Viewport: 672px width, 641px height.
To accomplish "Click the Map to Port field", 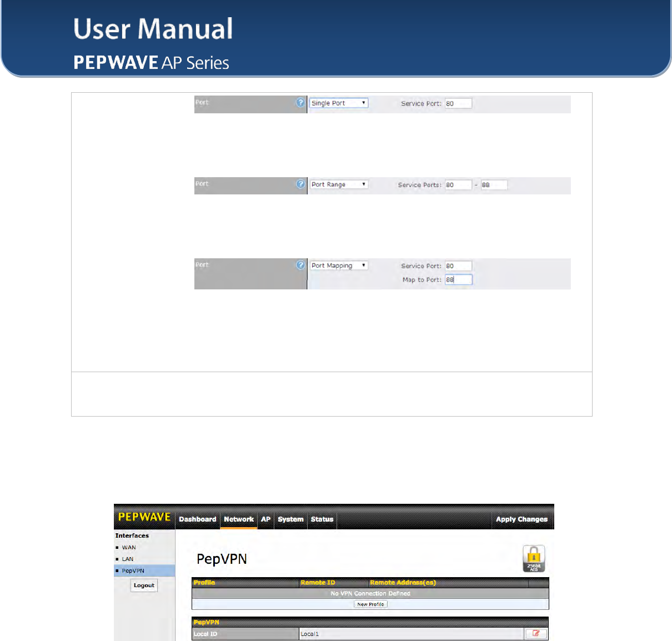I will coord(458,279).
